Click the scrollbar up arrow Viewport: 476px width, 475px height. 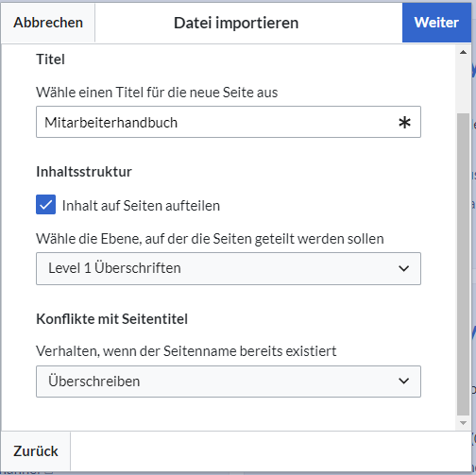click(463, 52)
